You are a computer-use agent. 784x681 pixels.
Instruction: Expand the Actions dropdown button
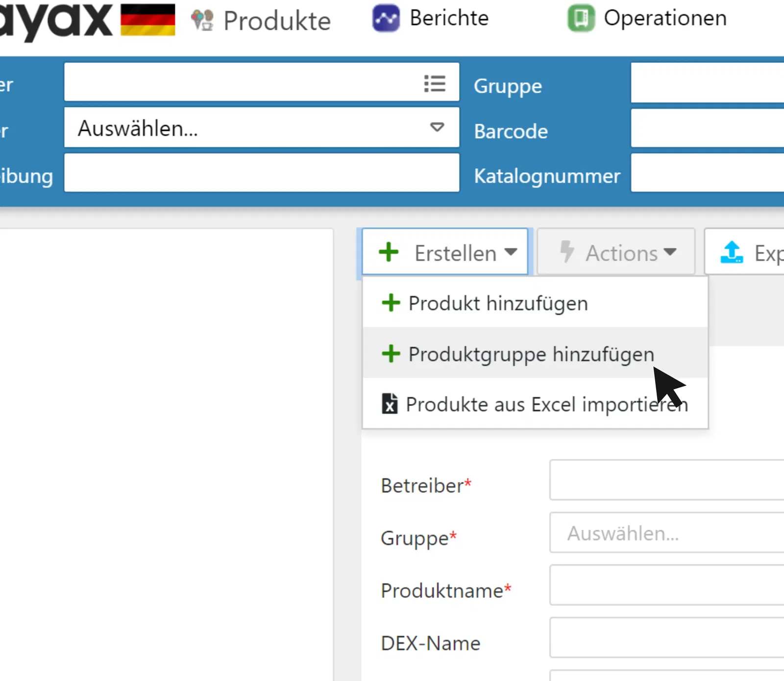616,252
